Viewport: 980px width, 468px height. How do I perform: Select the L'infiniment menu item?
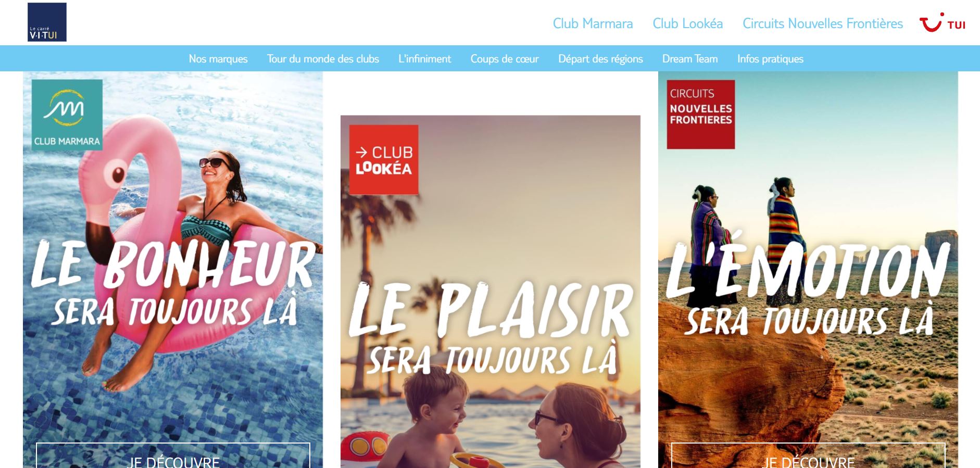pos(424,59)
